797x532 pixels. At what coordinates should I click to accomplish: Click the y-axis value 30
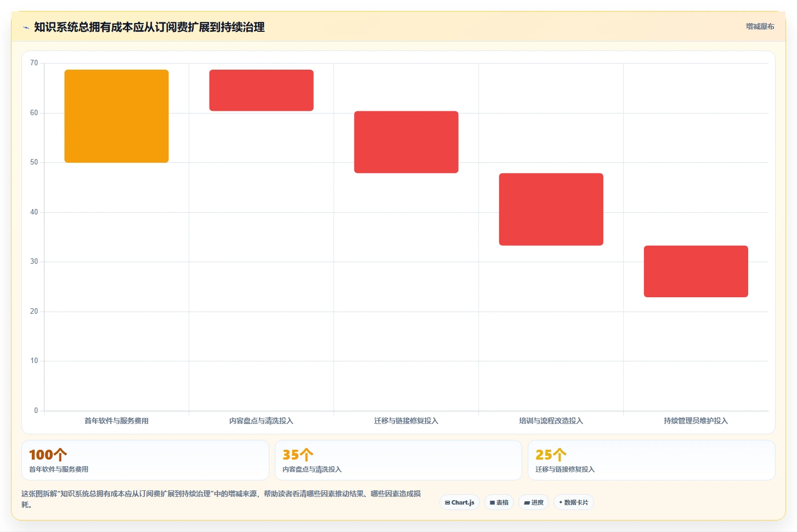pos(34,262)
